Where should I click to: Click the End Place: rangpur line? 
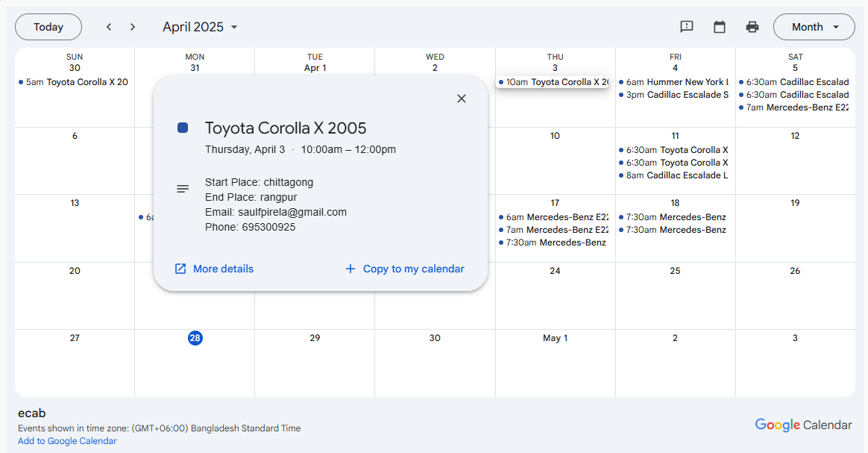point(251,197)
